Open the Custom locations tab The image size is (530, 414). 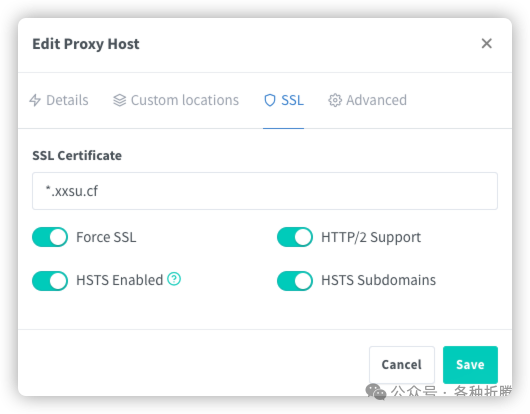[x=176, y=100]
